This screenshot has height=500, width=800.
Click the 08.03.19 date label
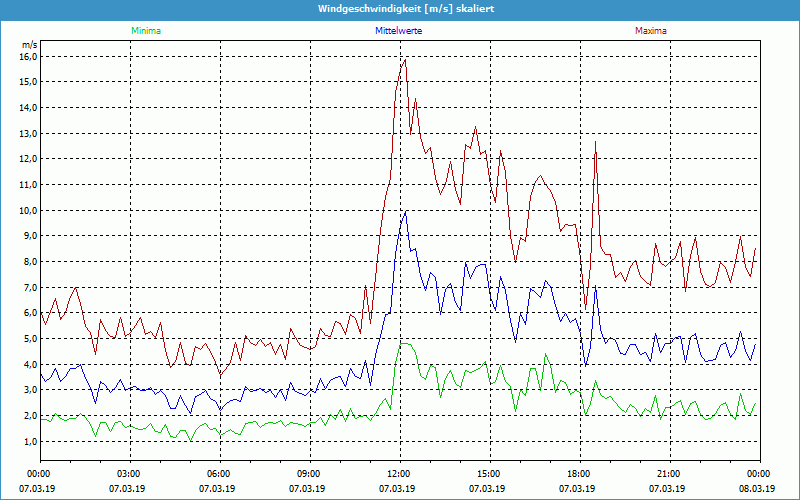tap(759, 489)
